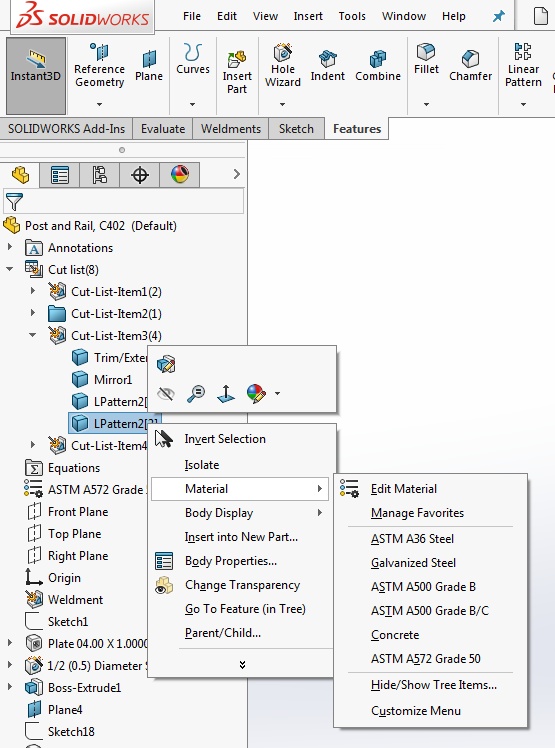Image resolution: width=555 pixels, height=748 pixels.
Task: Click the Normal To icon
Action: [226, 394]
